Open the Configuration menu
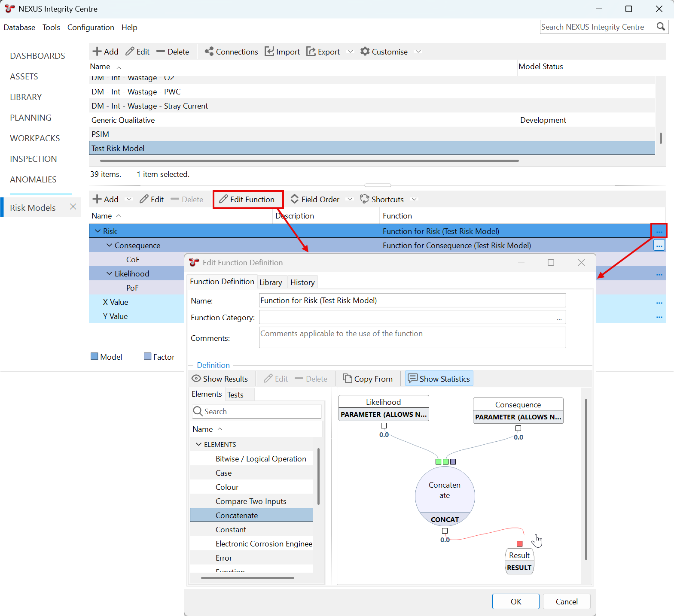674x616 pixels. tap(91, 27)
